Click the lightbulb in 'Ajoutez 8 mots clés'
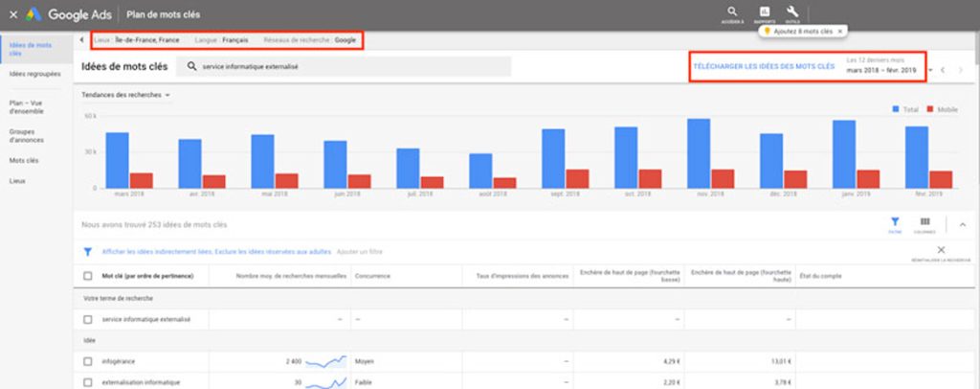 point(767,31)
